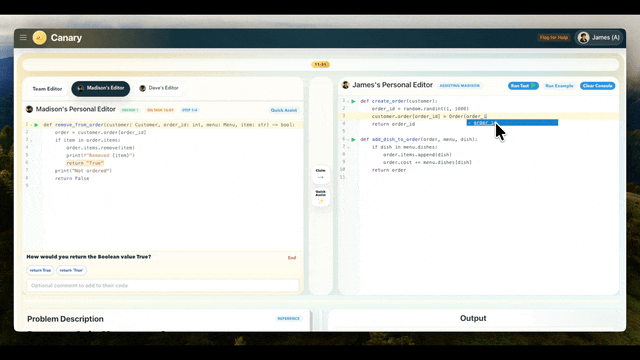
Task: Click the order.items.append(dish) code line
Action: [417, 155]
